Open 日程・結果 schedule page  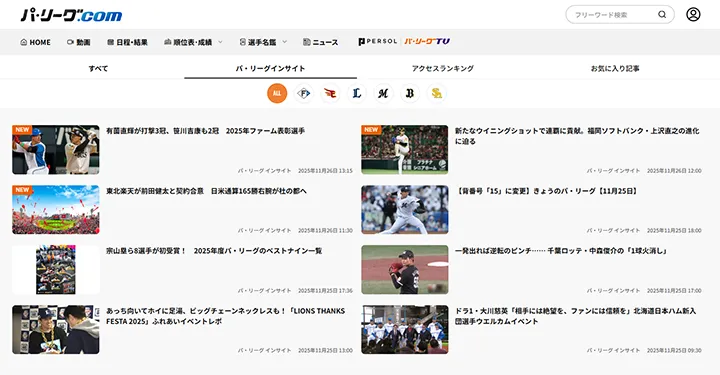[x=127, y=42]
